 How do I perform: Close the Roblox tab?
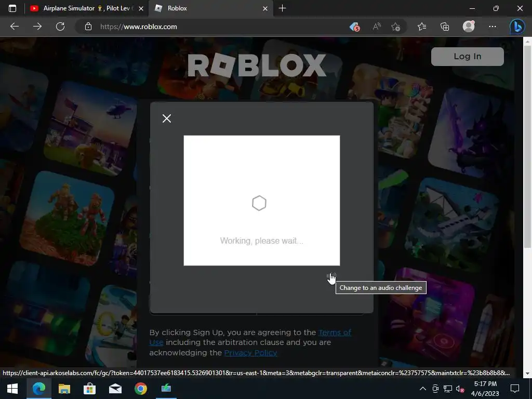click(x=265, y=8)
